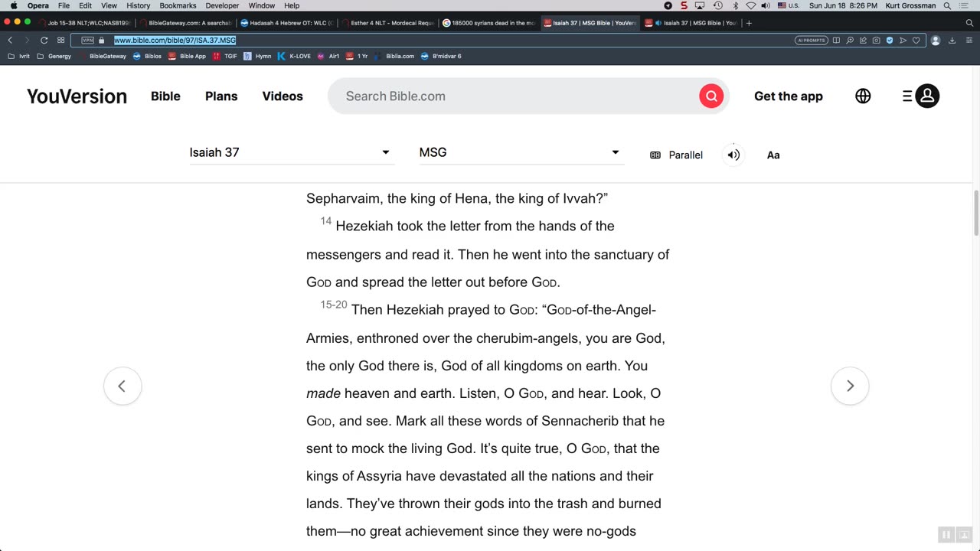Open a new tab with plus icon
Image resolution: width=980 pixels, height=551 pixels.
(x=749, y=23)
